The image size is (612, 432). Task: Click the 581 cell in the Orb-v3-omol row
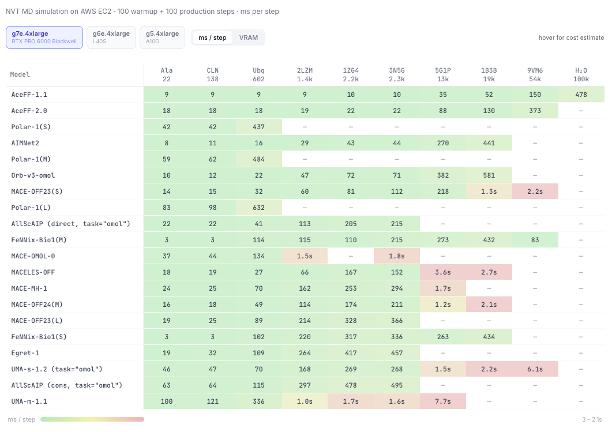coord(489,176)
